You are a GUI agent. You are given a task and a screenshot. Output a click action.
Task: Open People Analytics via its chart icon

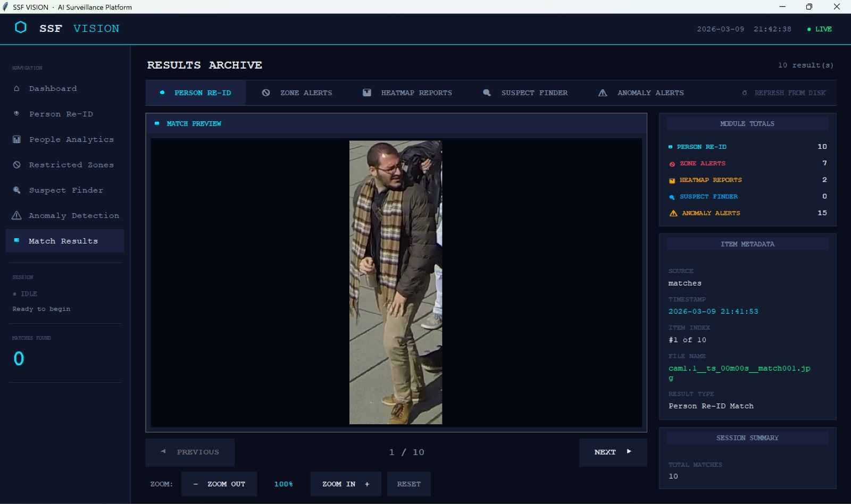tap(17, 139)
